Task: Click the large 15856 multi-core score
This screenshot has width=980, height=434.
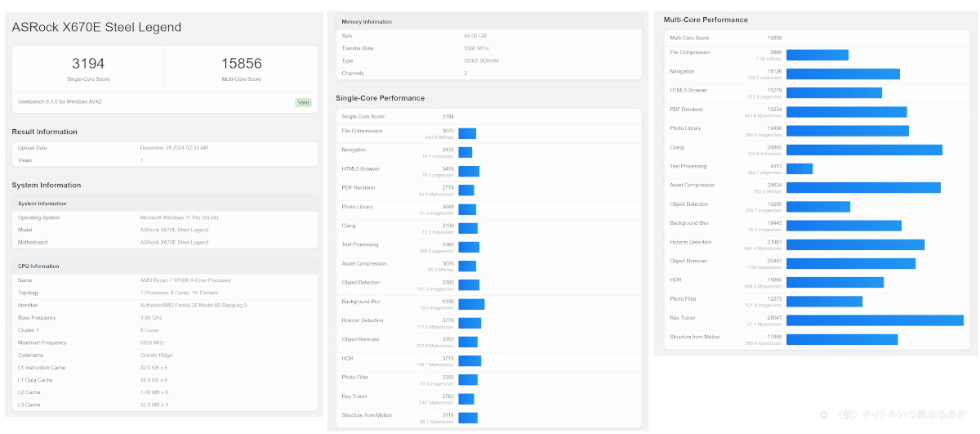Action: [242, 63]
